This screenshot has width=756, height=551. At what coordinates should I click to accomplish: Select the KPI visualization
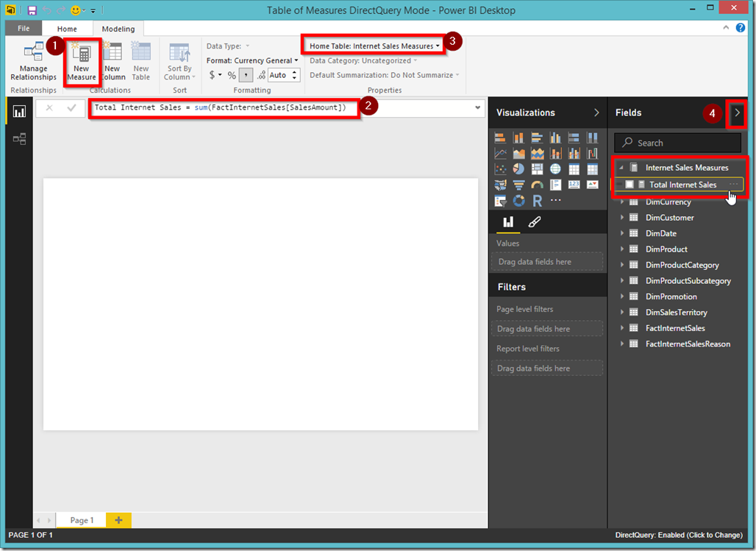592,185
